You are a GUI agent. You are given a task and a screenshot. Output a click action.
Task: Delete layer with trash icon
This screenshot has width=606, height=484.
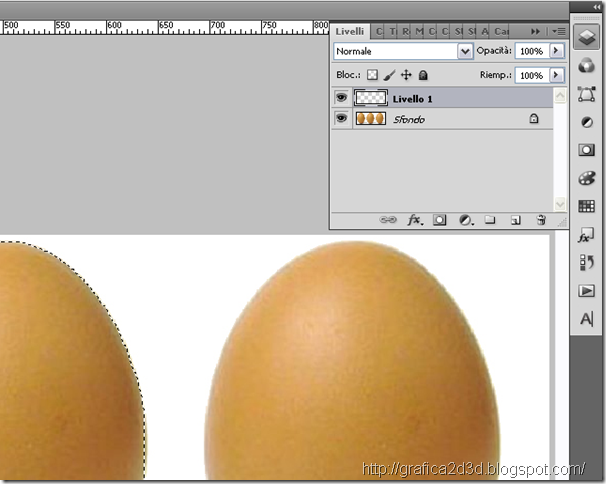[541, 220]
